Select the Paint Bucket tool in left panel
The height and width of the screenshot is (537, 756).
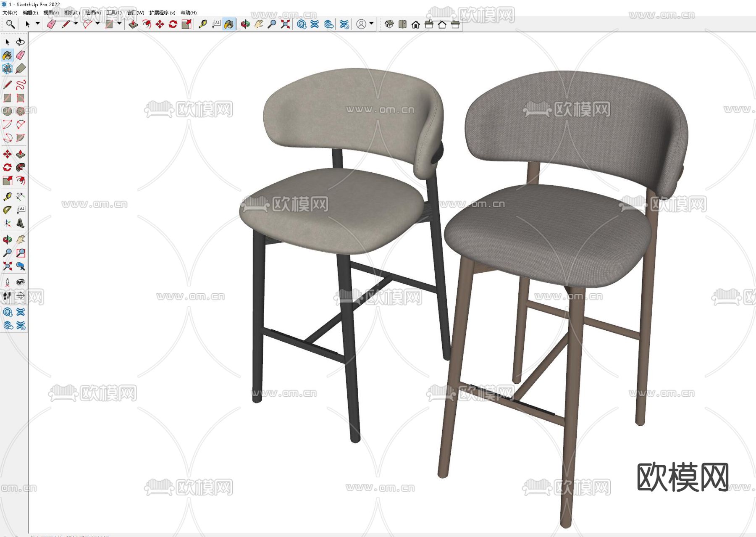point(7,55)
